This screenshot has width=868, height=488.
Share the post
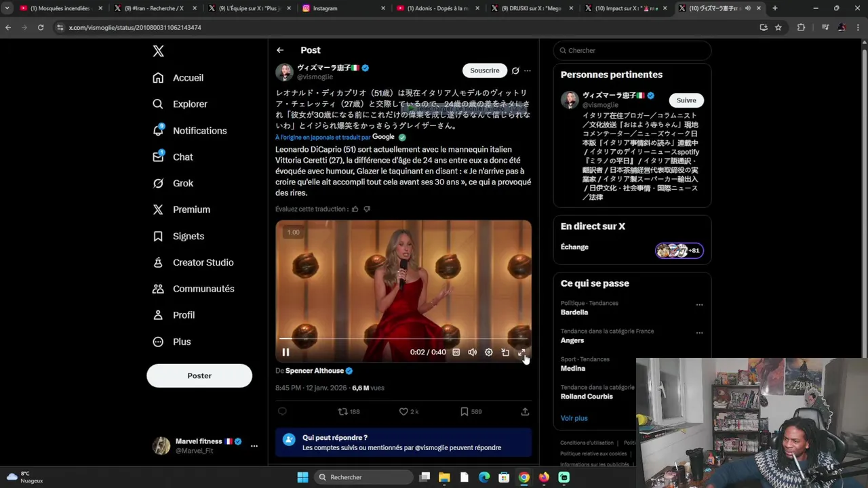(x=525, y=411)
